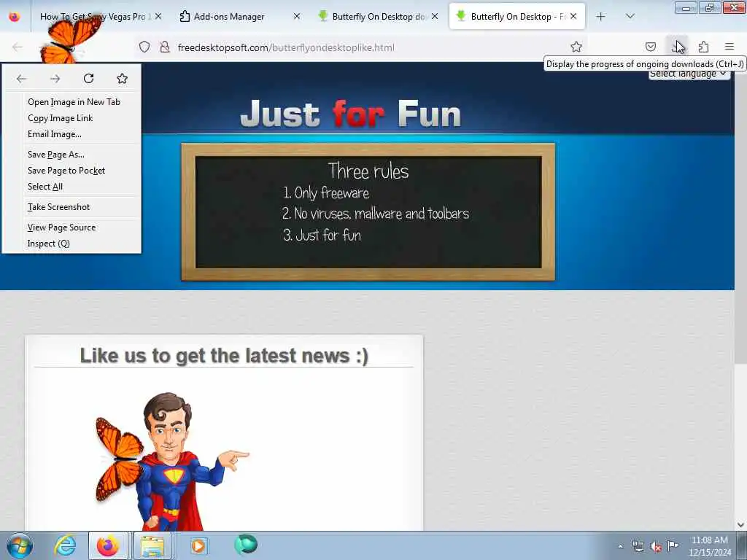The height and width of the screenshot is (560, 747).
Task: Click the network tray icon
Action: tap(638, 547)
